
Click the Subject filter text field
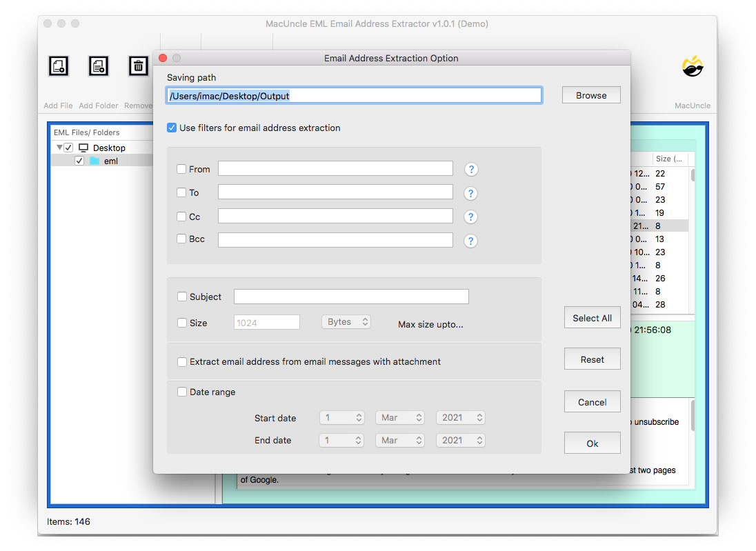pos(351,297)
